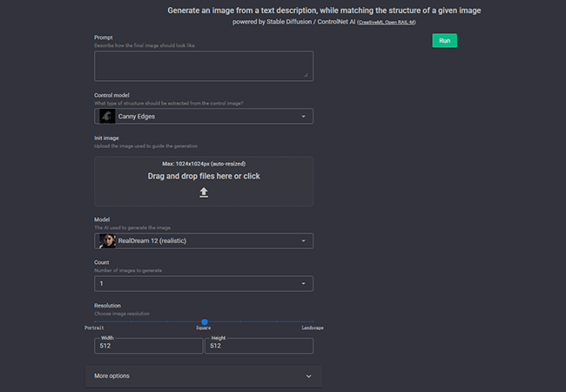This screenshot has width=566, height=392.
Task: Open the Model dropdown arrow
Action: (x=303, y=241)
